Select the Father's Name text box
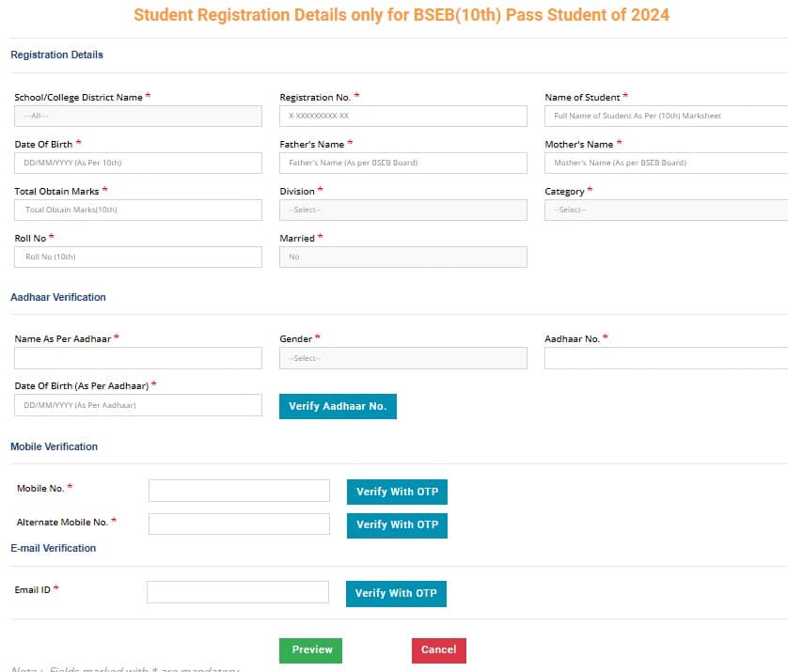Image resolution: width=788 pixels, height=672 pixels. (402, 163)
